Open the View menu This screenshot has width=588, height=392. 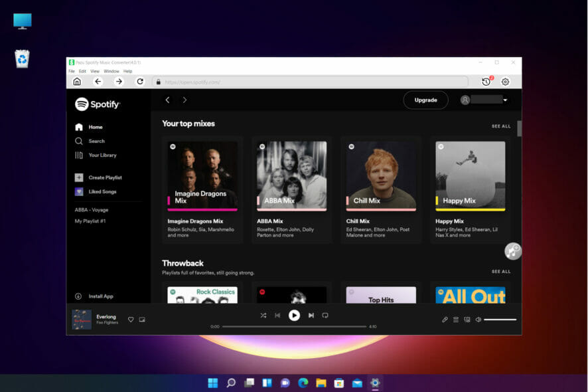(95, 71)
